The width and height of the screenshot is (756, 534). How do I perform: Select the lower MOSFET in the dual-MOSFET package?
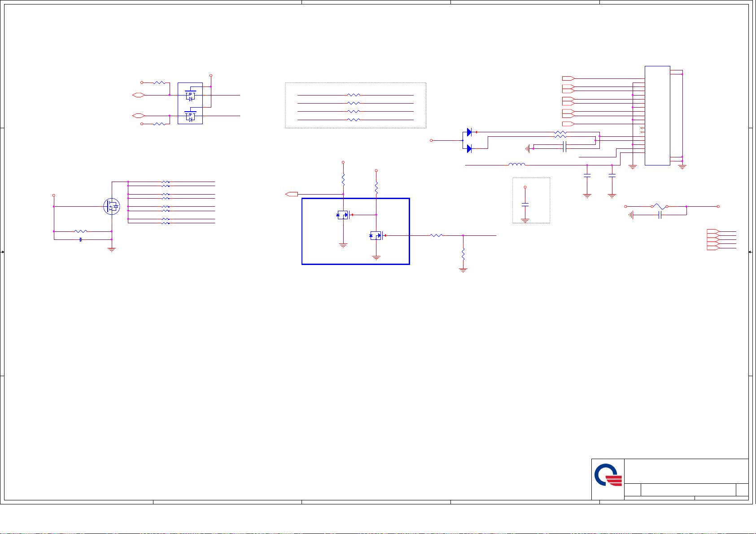190,116
